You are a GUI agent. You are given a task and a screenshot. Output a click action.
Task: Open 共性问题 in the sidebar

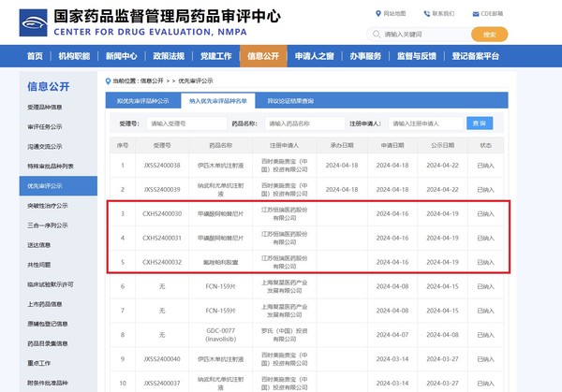click(x=39, y=265)
